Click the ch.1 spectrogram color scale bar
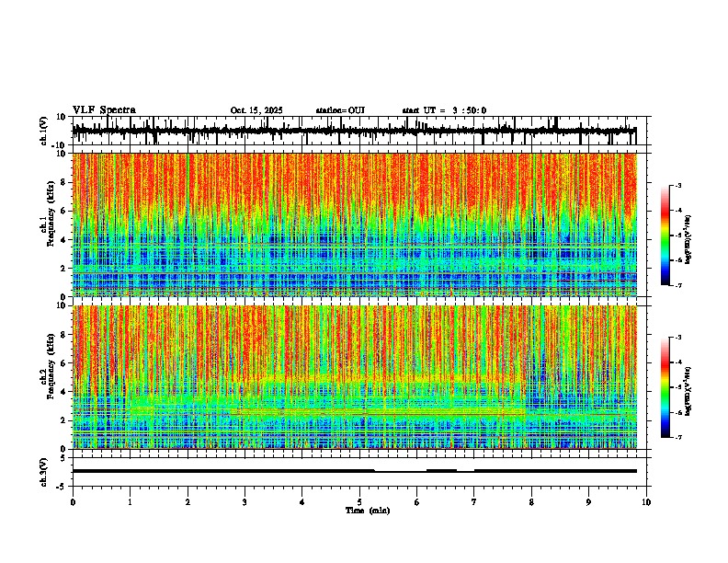728x563 pixels. tap(665, 236)
